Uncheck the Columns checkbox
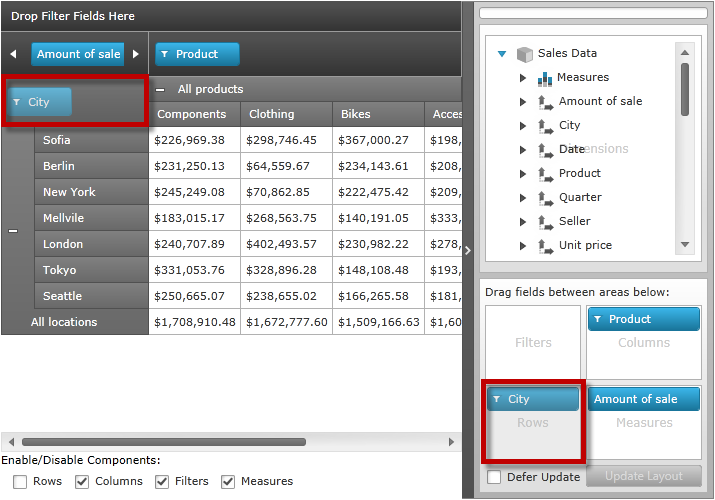This screenshot has width=715, height=500. coord(83,482)
